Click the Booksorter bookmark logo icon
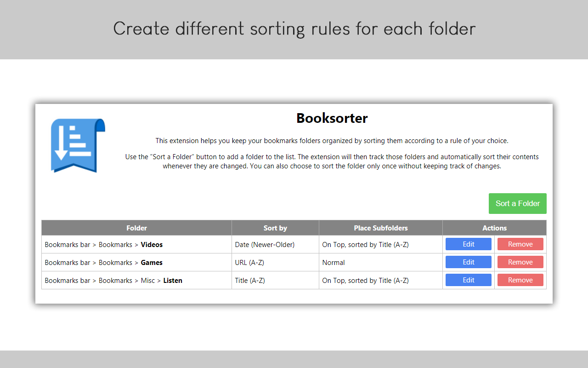588x368 pixels. click(x=78, y=145)
